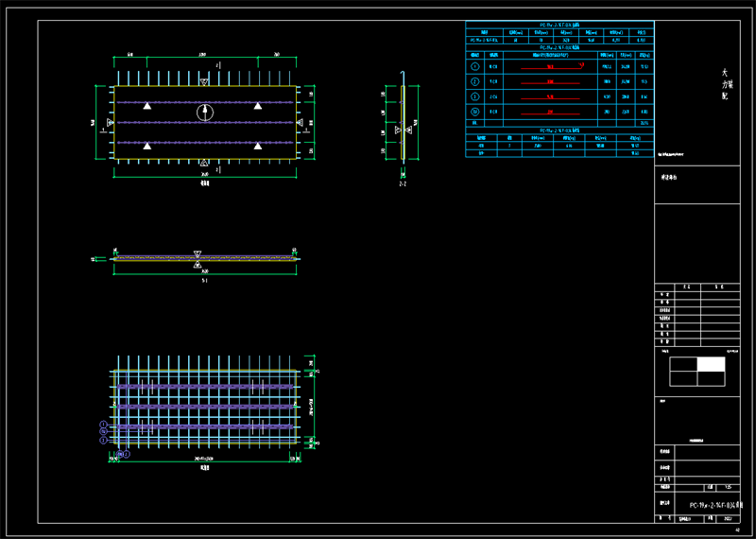Viewport: 756px width, 539px height.
Task: Click rebar mark circle 2 in the rebar schedule table
Action: [475, 81]
